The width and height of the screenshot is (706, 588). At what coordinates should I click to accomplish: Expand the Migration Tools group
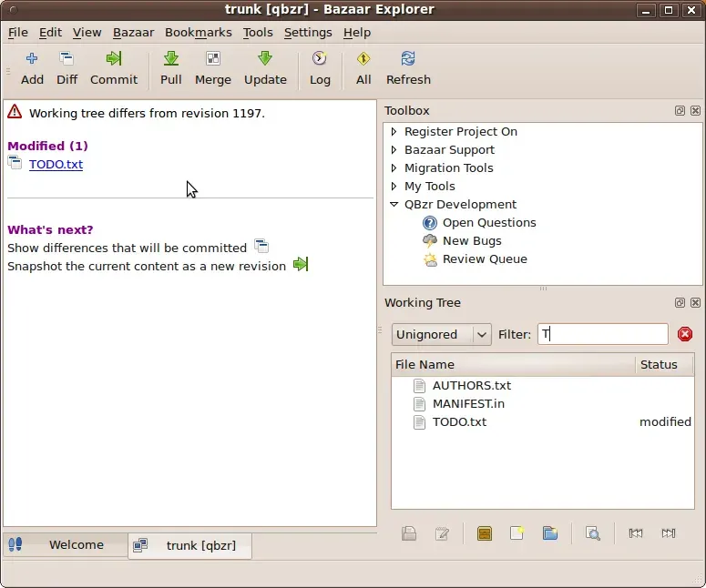[394, 167]
